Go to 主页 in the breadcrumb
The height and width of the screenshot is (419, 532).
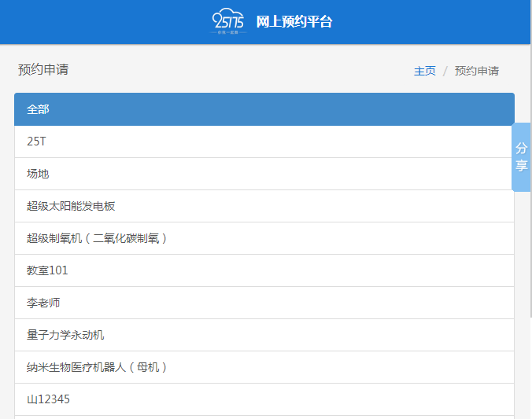coord(424,71)
